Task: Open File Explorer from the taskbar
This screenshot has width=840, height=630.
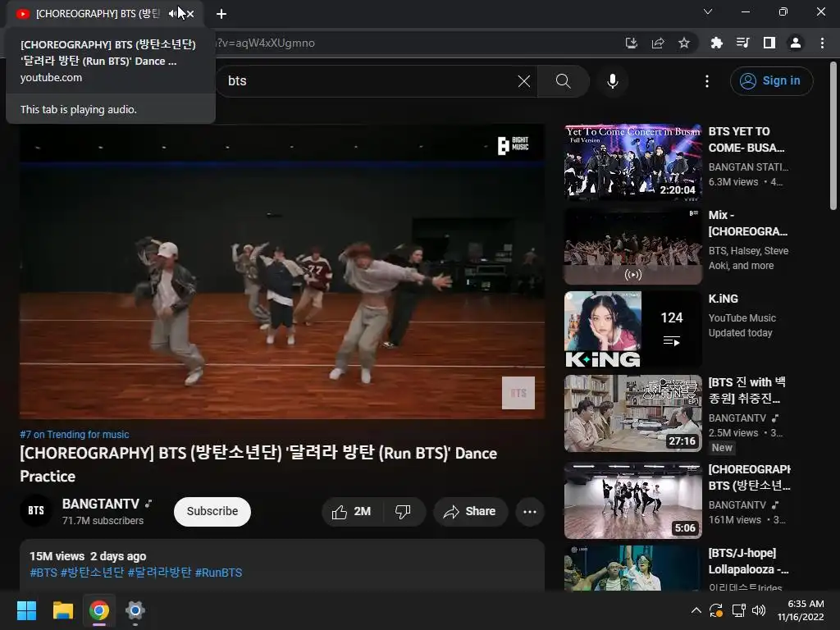Action: [62, 610]
